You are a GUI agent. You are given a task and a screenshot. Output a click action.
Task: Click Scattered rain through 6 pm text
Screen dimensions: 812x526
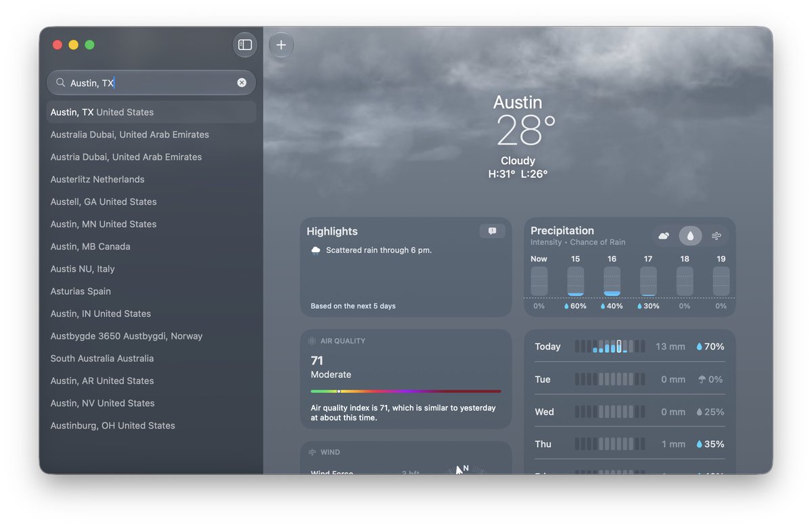click(x=379, y=250)
